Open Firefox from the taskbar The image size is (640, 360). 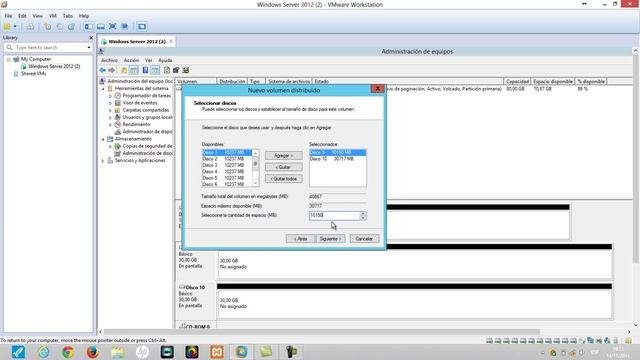point(93,352)
